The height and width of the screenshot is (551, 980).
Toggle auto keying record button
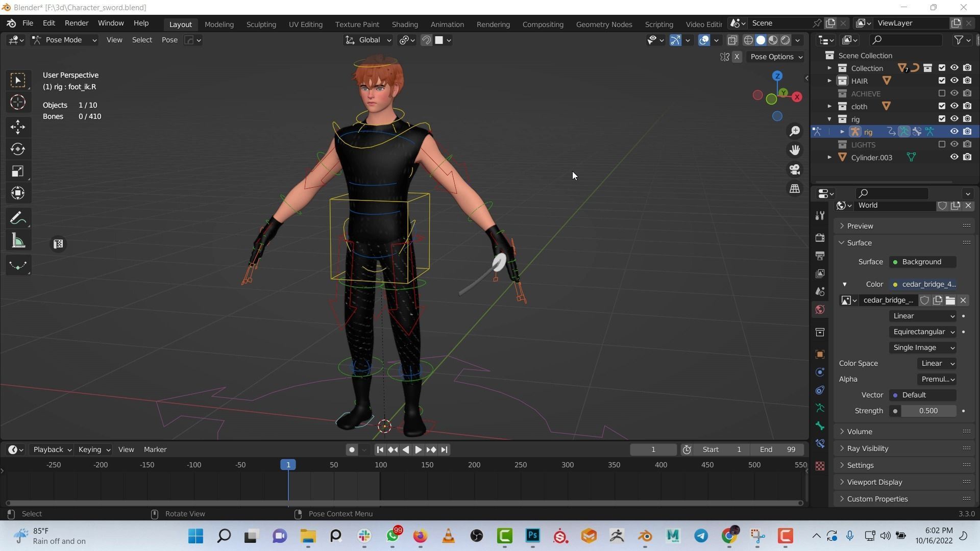coord(352,450)
